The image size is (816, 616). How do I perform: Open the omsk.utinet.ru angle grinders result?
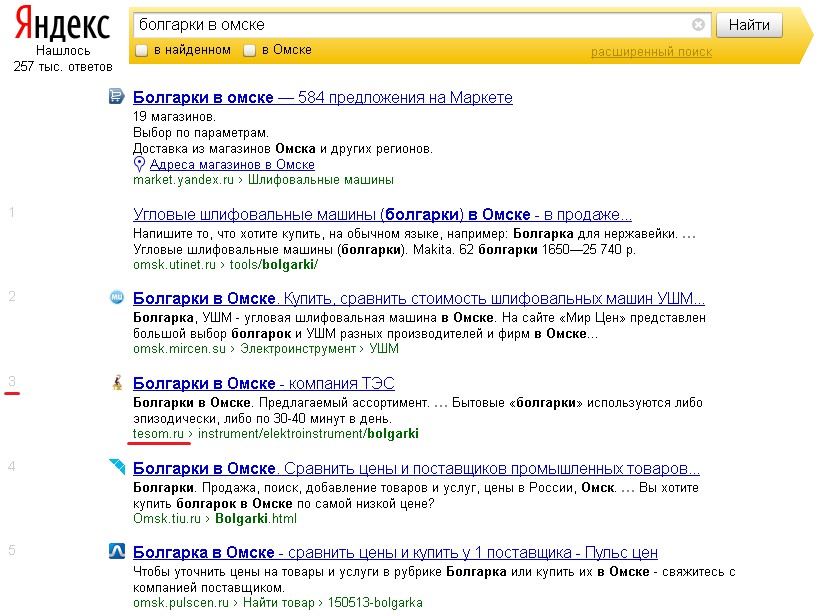pos(382,215)
